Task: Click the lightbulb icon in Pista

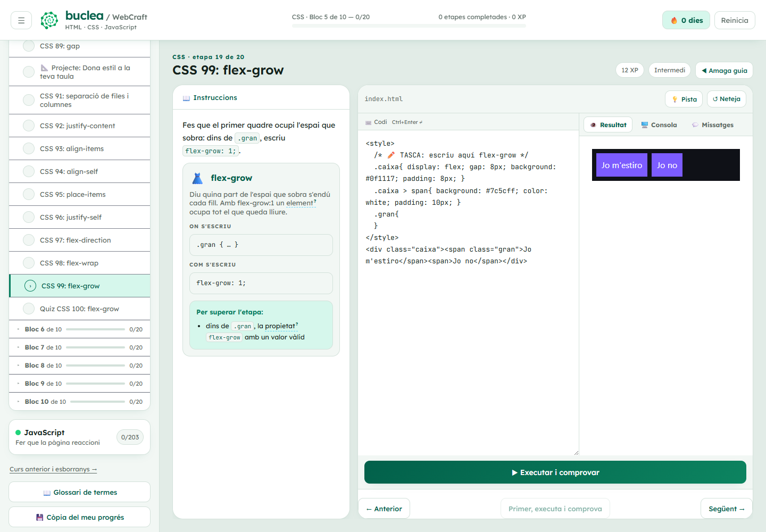Action: pyautogui.click(x=675, y=99)
